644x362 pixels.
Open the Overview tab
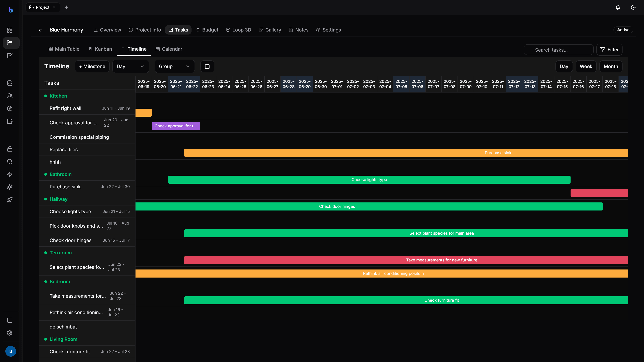pos(107,30)
